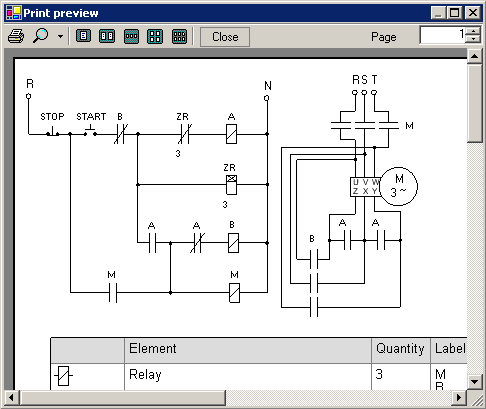Screen dimensions: 486x409
Task: Click the 'N' neutral terminal label
Action: pos(268,86)
